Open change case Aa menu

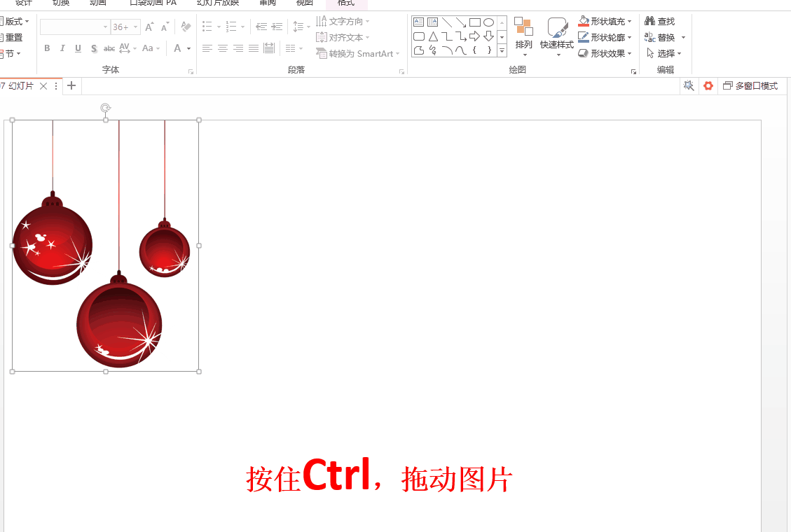point(151,48)
